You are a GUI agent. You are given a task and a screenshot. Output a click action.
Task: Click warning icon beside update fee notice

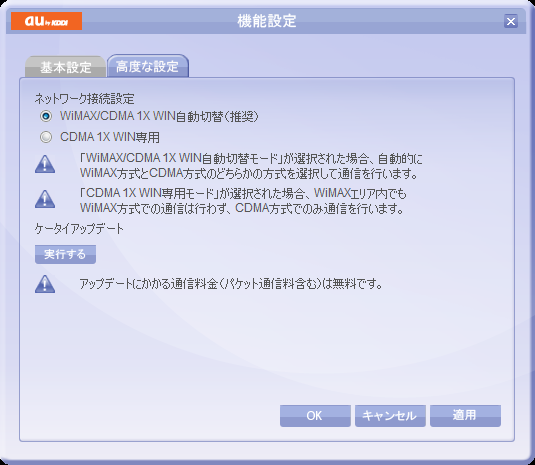pos(45,284)
